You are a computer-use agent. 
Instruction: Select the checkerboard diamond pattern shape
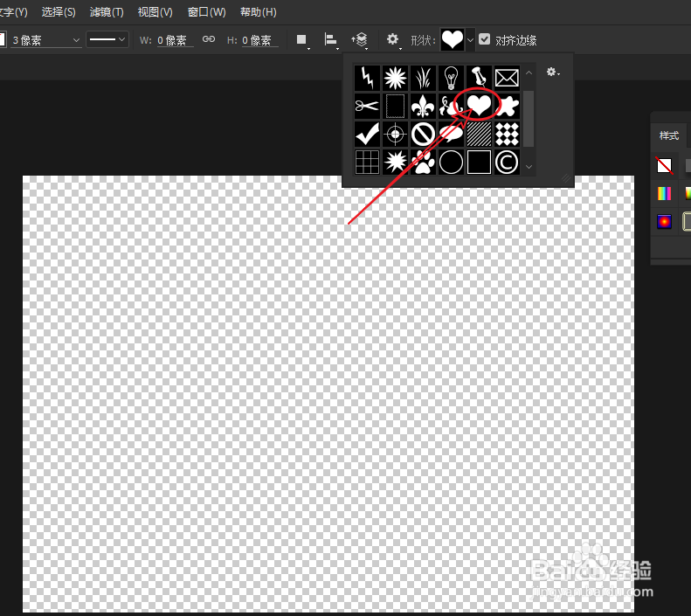507,134
